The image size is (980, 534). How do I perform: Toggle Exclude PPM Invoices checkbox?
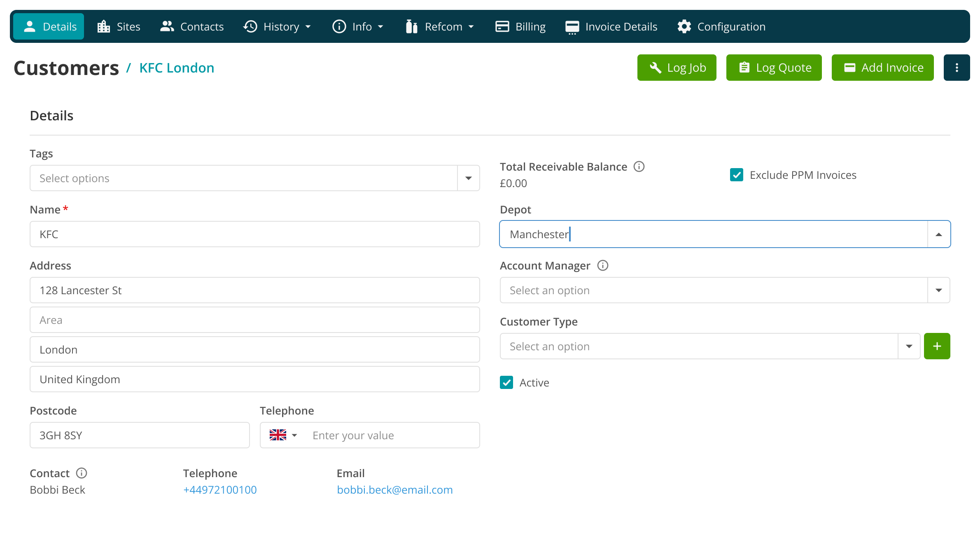[x=737, y=175]
